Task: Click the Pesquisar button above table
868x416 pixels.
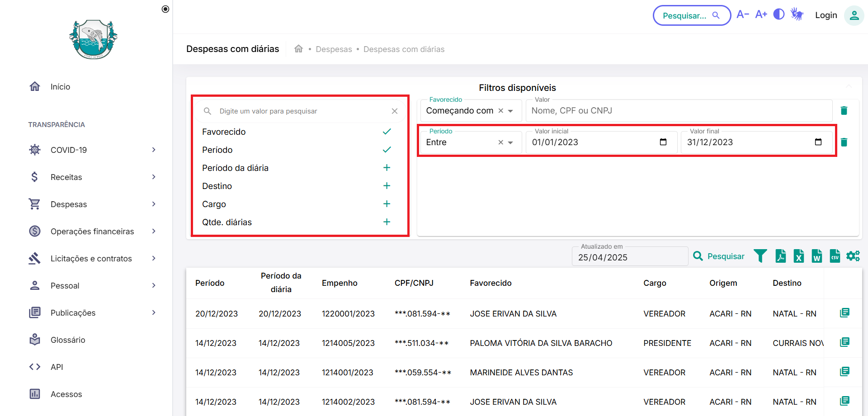Action: [718, 256]
